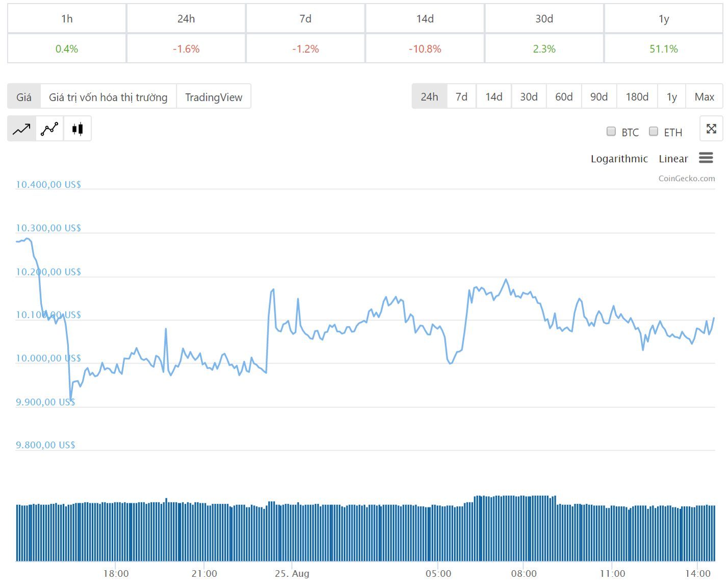Select the 180d chart range
728x586 pixels.
637,96
